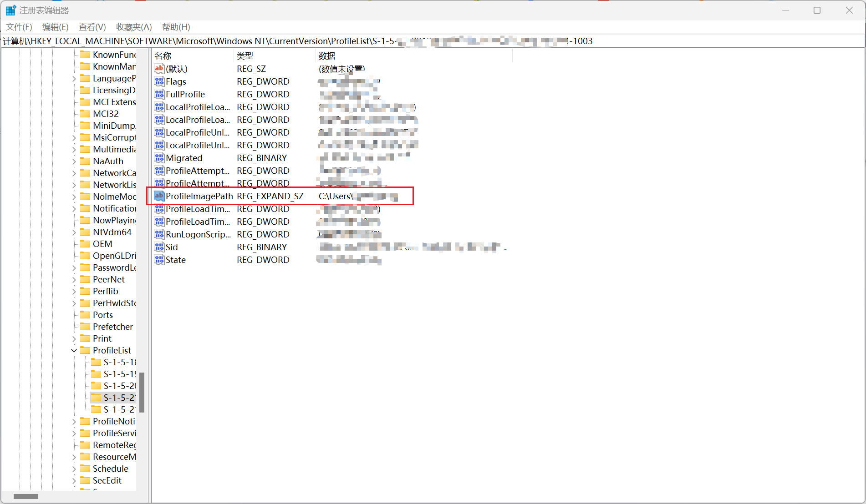The height and width of the screenshot is (504, 866).
Task: Click the Registry Editor title bar icon
Action: [x=10, y=10]
